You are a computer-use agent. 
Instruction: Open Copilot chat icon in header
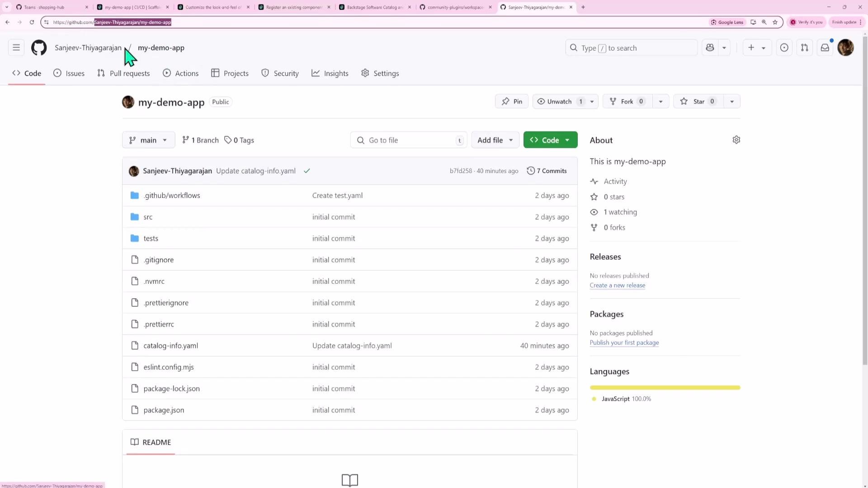pos(710,47)
